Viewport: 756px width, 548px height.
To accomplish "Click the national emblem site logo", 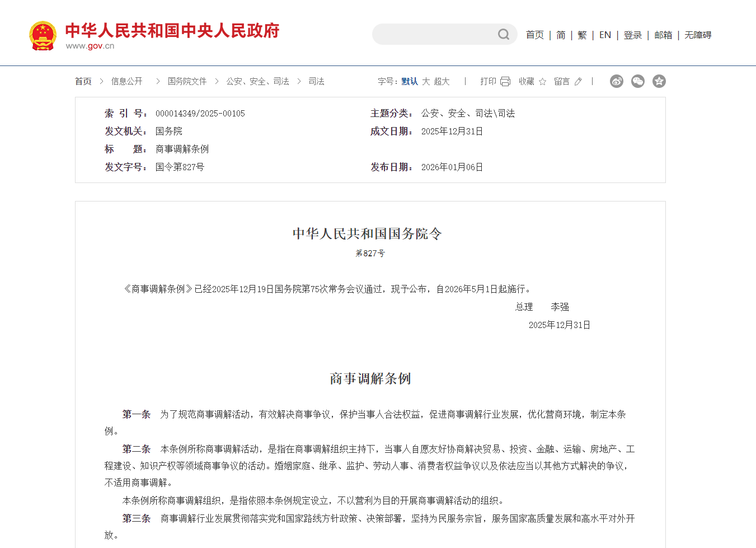I will click(42, 35).
